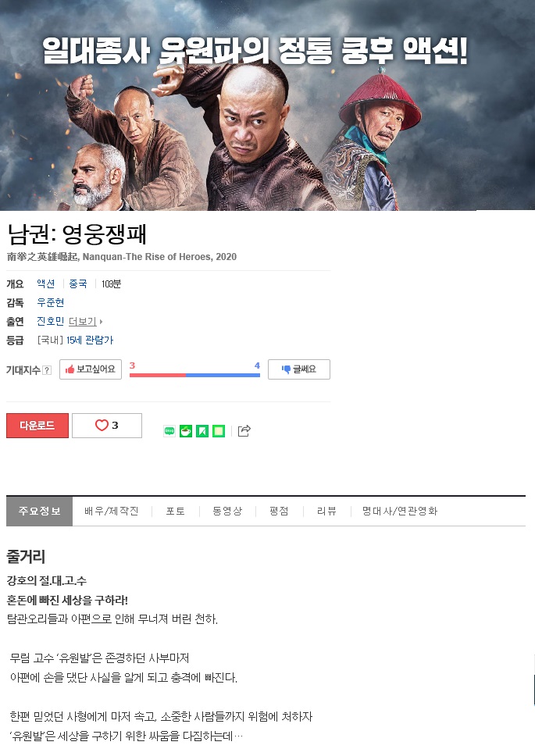
Task: Click the yellow memo share icon
Action: click(x=219, y=431)
